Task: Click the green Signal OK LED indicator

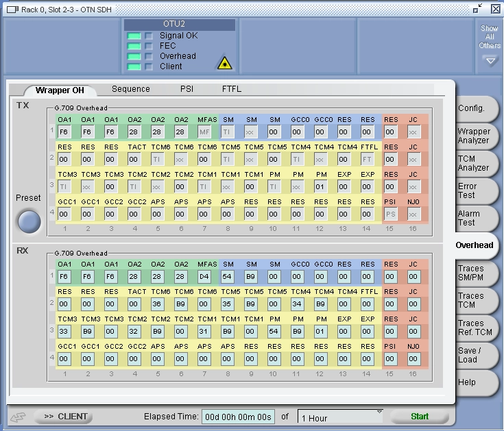Action: (134, 36)
